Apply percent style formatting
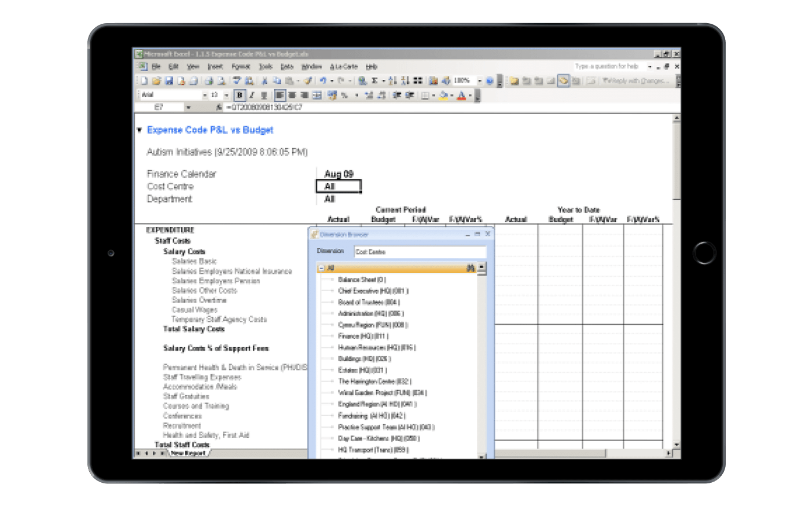Image resolution: width=812 pixels, height=521 pixels. (x=344, y=95)
